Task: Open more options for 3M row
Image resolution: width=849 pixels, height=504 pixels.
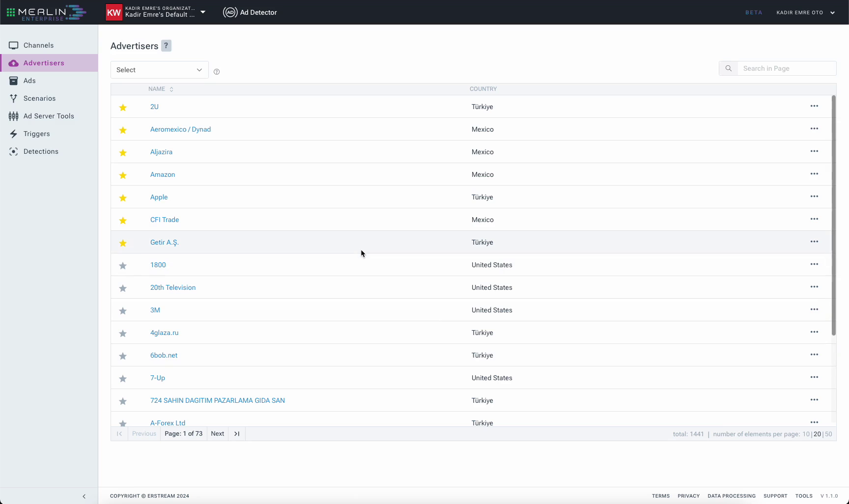Action: [814, 309]
